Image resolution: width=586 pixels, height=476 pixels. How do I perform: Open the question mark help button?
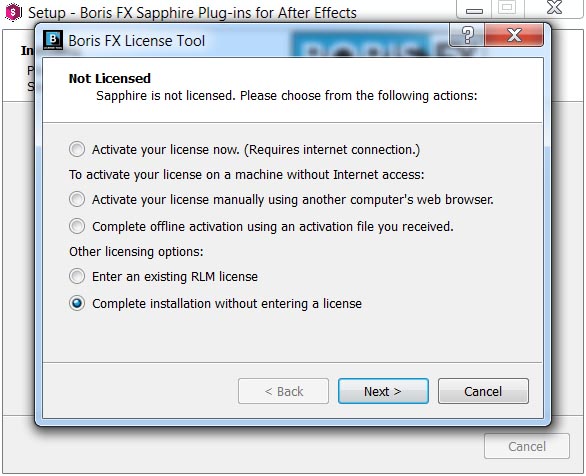point(468,35)
